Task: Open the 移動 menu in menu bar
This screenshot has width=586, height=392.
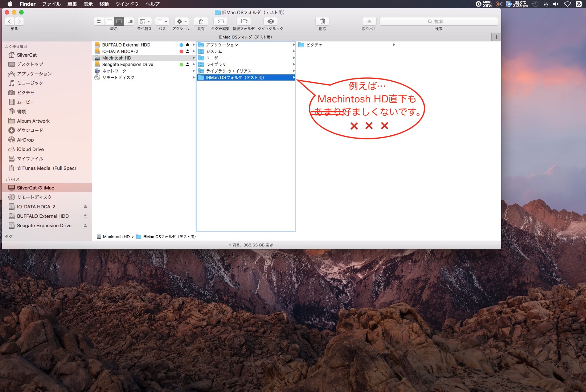Action: tap(104, 4)
